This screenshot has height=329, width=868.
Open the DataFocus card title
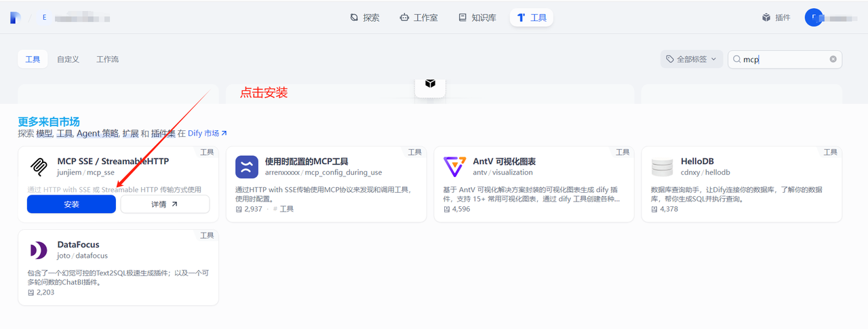coord(79,245)
